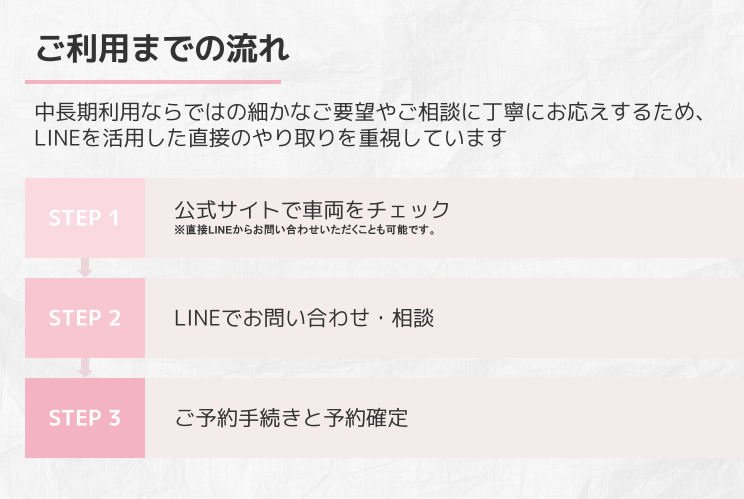Select the STEP 2 label box
Viewport: 744px width, 499px height.
[85, 318]
